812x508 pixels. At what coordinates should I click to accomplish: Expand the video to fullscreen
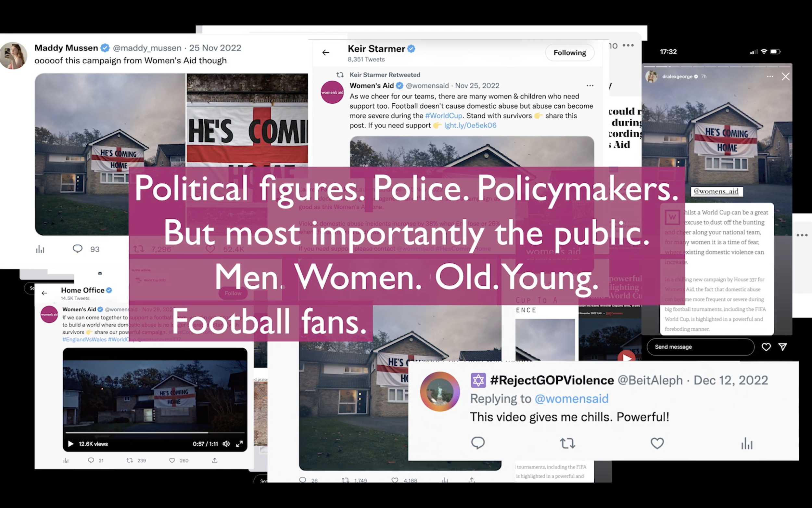(239, 444)
